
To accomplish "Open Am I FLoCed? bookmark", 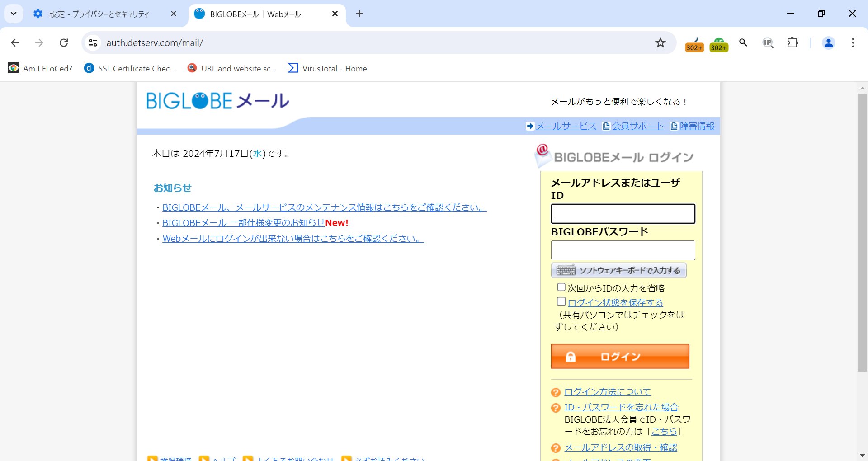I will [x=40, y=68].
